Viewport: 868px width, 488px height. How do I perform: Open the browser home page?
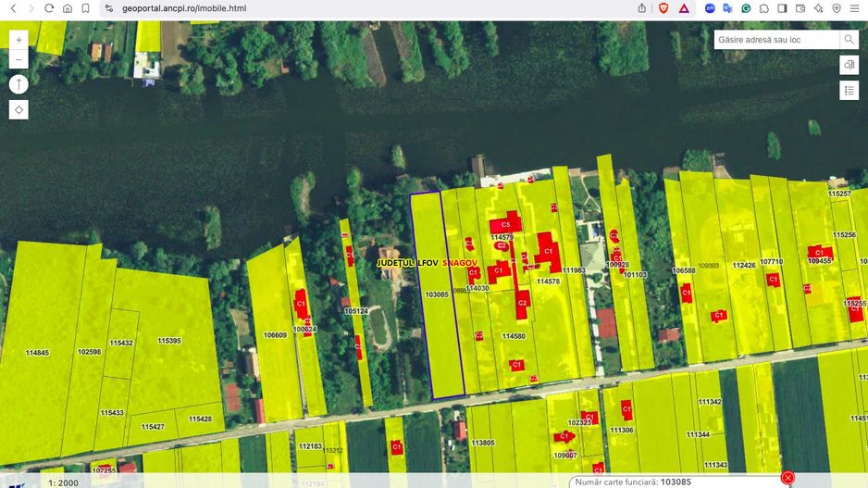click(x=67, y=8)
